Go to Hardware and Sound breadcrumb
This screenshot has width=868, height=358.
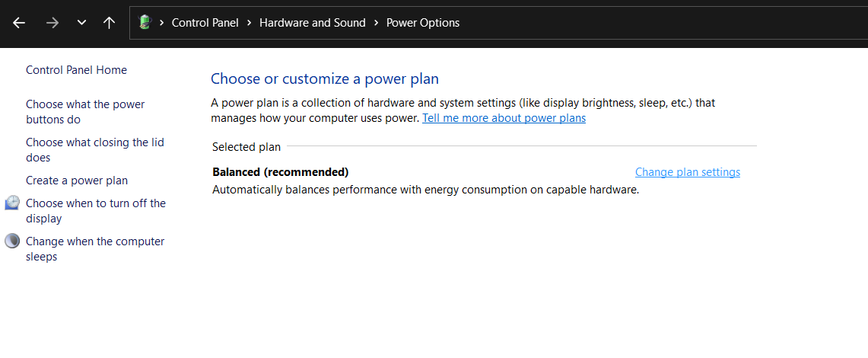(312, 23)
